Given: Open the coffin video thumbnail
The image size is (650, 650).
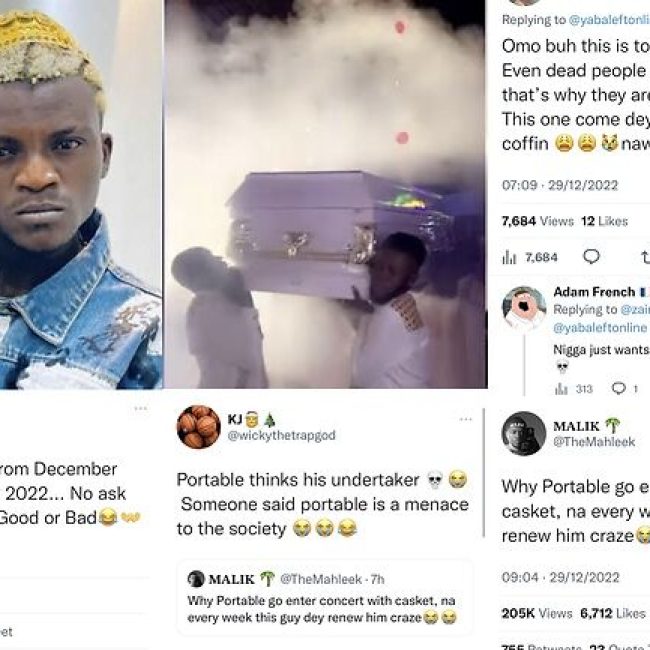Looking at the screenshot, I should 326,194.
